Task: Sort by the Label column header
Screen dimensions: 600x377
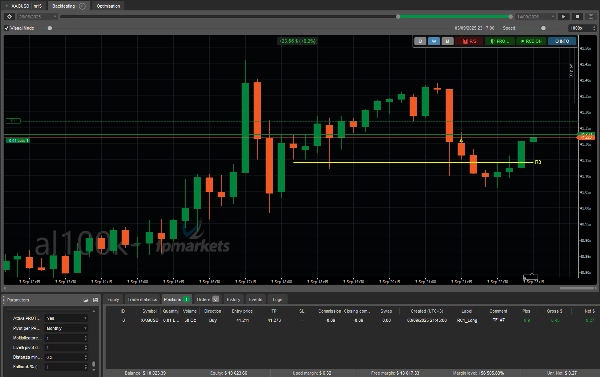Action: coord(467,311)
